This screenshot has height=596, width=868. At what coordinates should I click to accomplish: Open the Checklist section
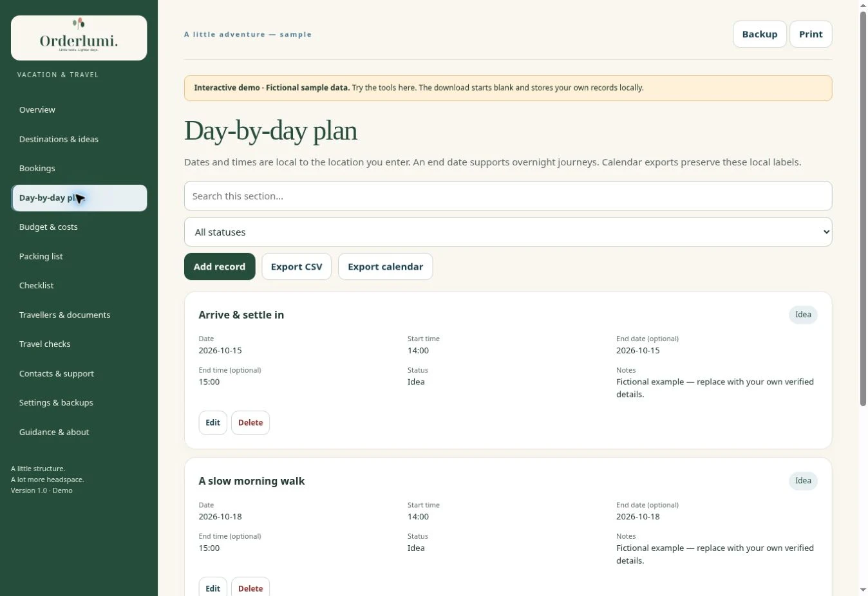[x=79, y=286]
